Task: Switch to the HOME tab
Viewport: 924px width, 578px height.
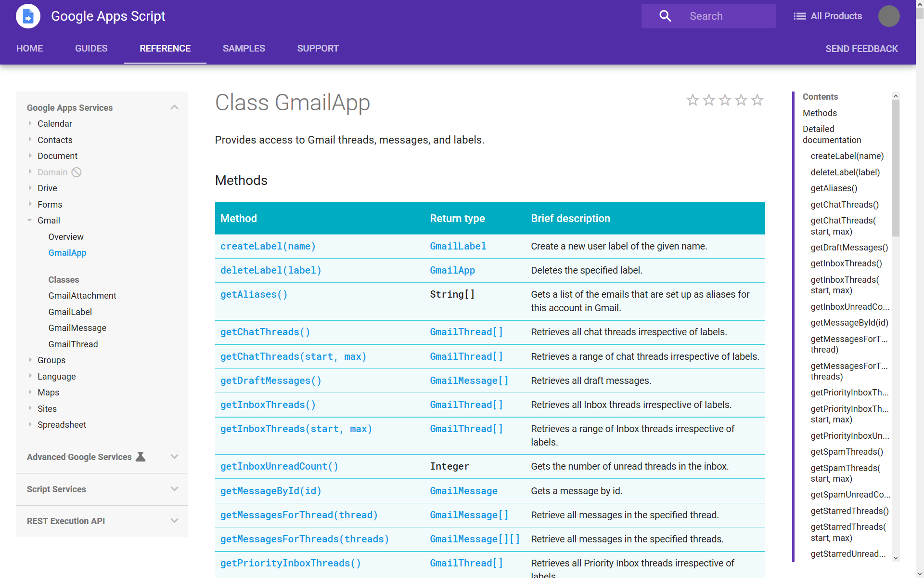Action: pos(30,48)
